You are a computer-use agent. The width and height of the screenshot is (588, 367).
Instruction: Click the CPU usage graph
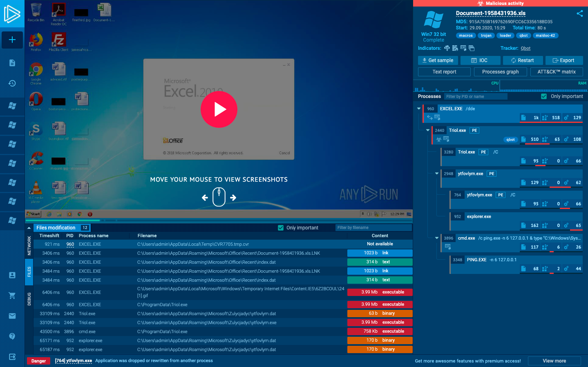(x=457, y=86)
